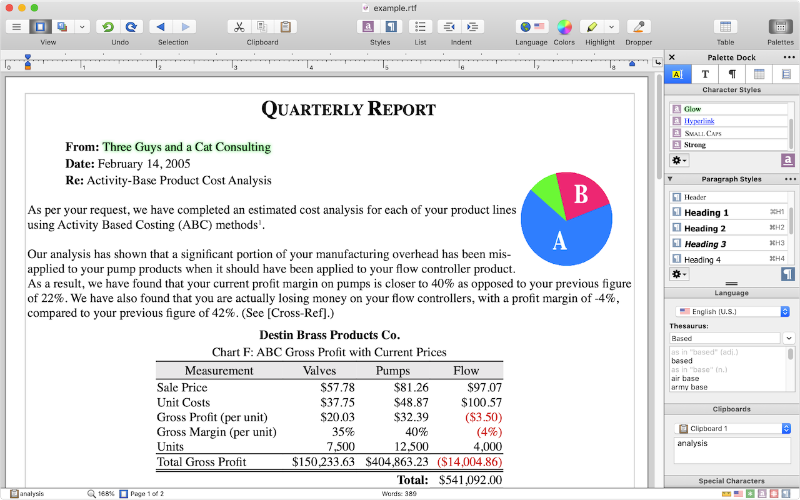Click the Cut scissors icon
800x500 pixels.
(x=239, y=27)
